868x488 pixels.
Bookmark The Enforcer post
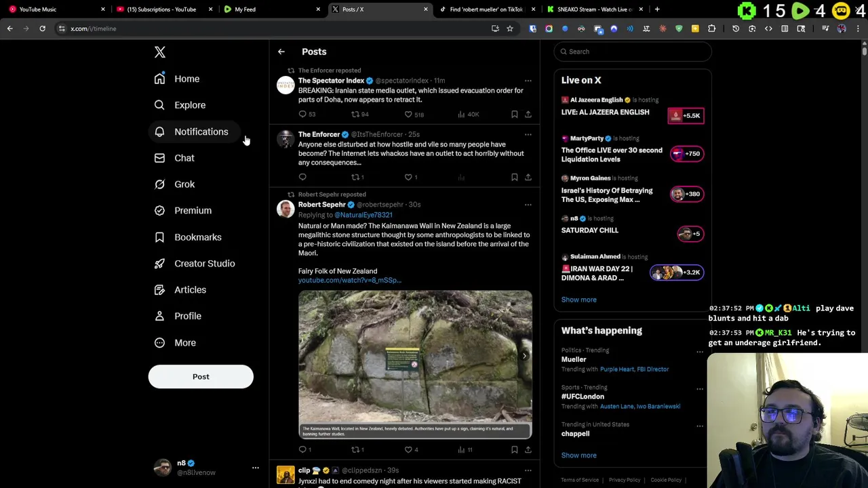[514, 177]
